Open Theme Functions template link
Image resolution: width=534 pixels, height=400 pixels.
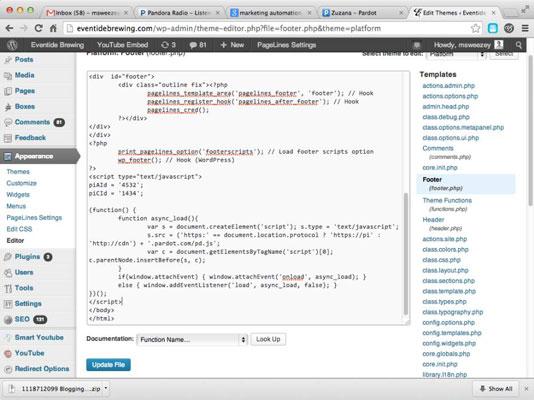point(447,201)
